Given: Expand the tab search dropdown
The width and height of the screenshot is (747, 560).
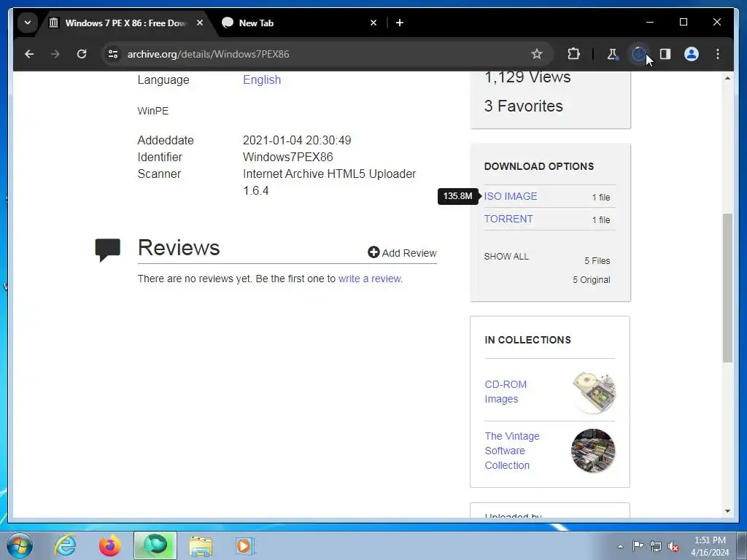Looking at the screenshot, I should pos(28,23).
